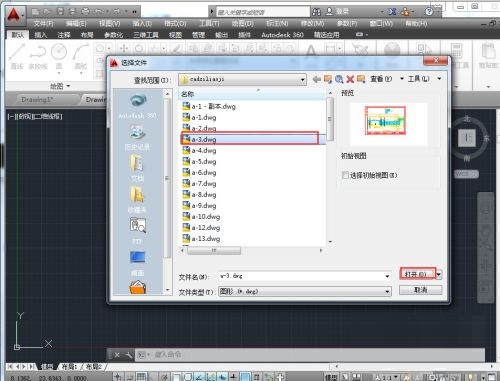Select Autodesk 360 in dialog places sidebar
500x381 pixels.
click(x=137, y=106)
